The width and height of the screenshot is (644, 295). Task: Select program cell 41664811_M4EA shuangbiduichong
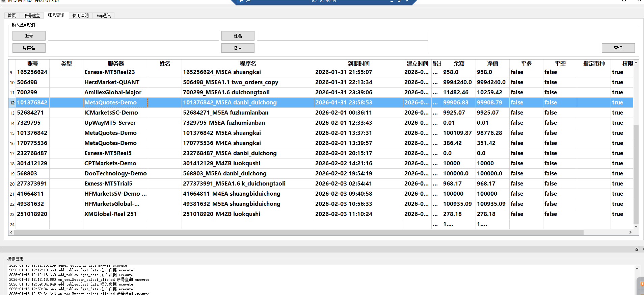tap(248, 194)
